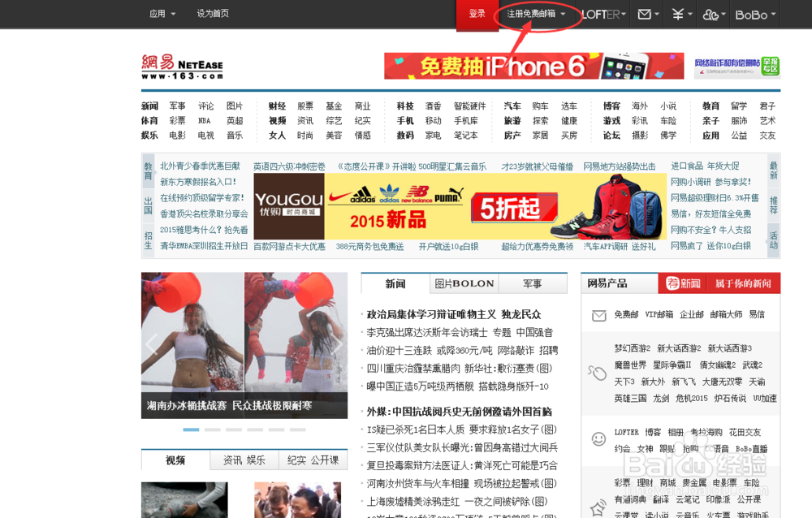Switch to the 纪实 公开课 video tab
Image resolution: width=812 pixels, height=518 pixels.
313,460
